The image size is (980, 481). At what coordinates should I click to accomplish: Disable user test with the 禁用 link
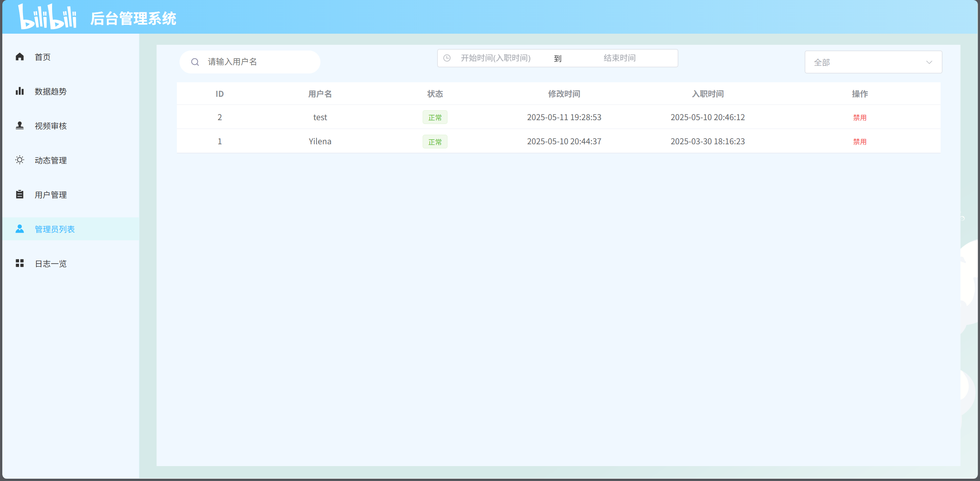[x=859, y=117]
